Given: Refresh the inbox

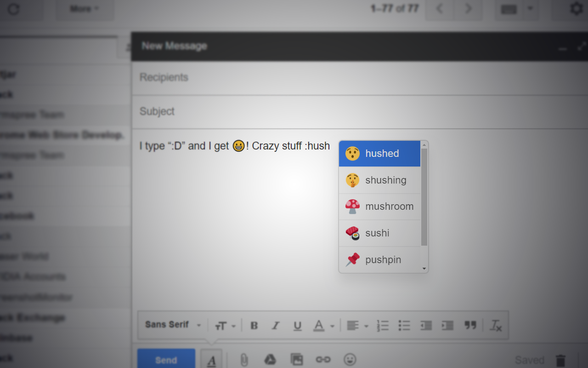Looking at the screenshot, I should [x=14, y=8].
